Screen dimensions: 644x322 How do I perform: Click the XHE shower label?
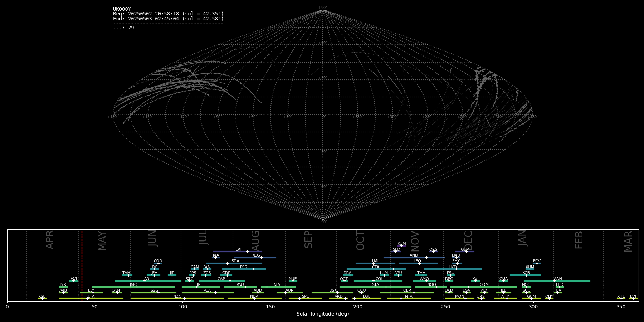pos(621,297)
